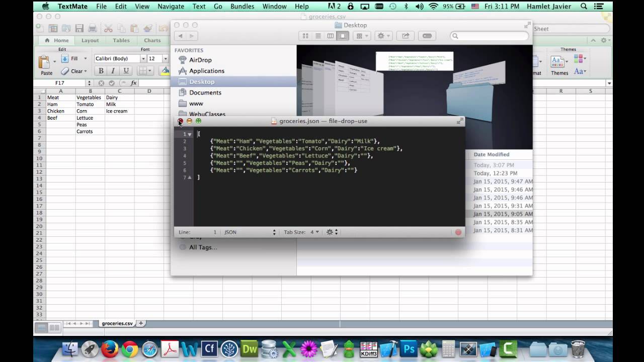This screenshot has width=644, height=362.
Task: Open the JSON language selector in TextMate
Action: [250, 232]
